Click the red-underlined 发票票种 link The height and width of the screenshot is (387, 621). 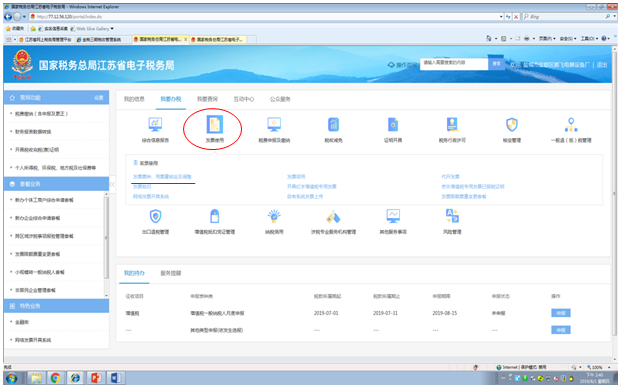click(x=162, y=177)
